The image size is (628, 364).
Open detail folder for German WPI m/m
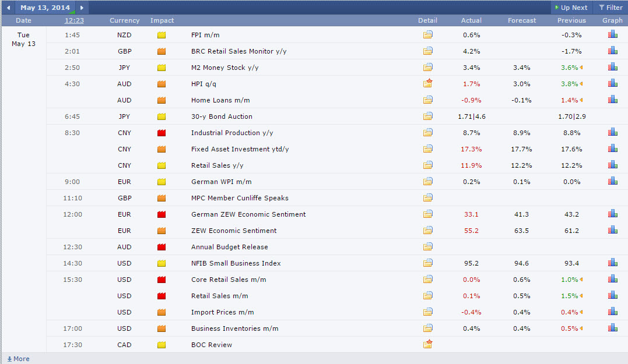pyautogui.click(x=428, y=181)
